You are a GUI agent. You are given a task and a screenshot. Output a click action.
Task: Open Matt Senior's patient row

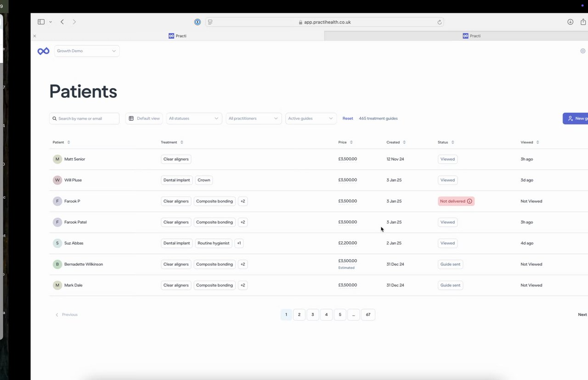point(318,159)
